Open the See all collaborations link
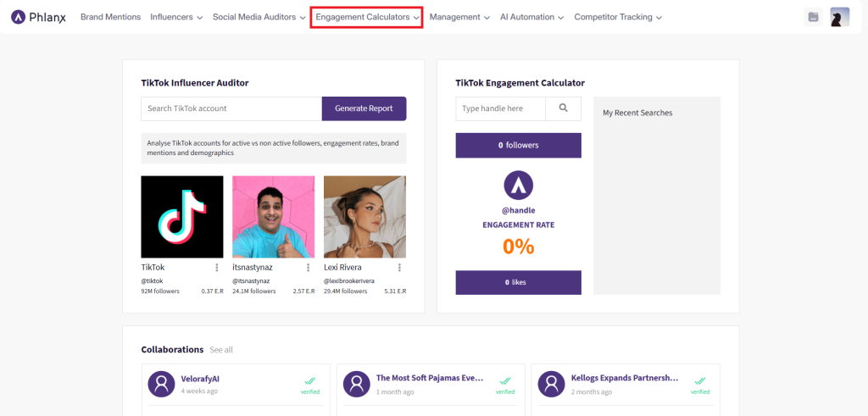Viewport: 868px width, 416px height. coord(221,350)
